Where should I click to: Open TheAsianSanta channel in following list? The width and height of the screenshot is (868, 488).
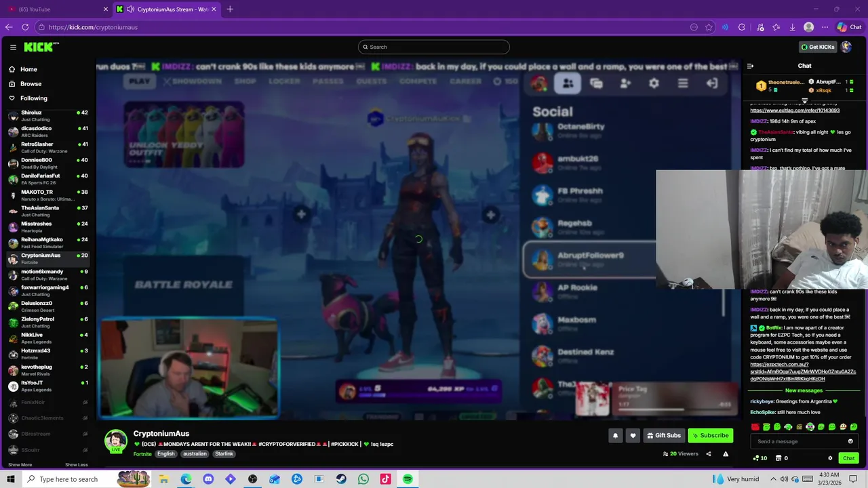(47, 211)
